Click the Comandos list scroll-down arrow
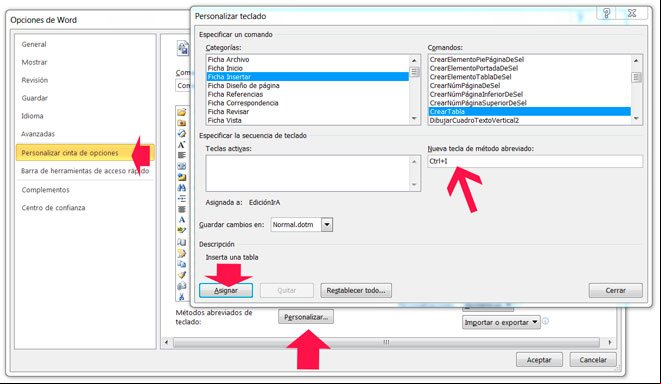 click(636, 118)
